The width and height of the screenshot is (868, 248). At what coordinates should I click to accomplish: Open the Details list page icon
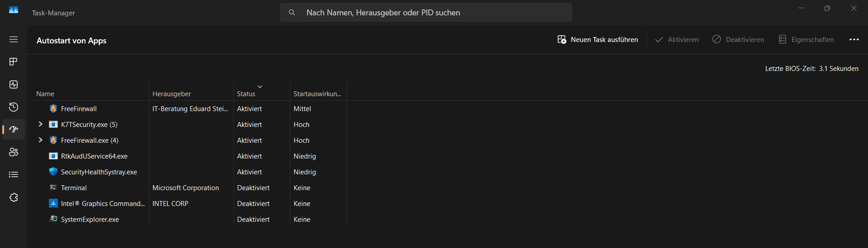[14, 174]
